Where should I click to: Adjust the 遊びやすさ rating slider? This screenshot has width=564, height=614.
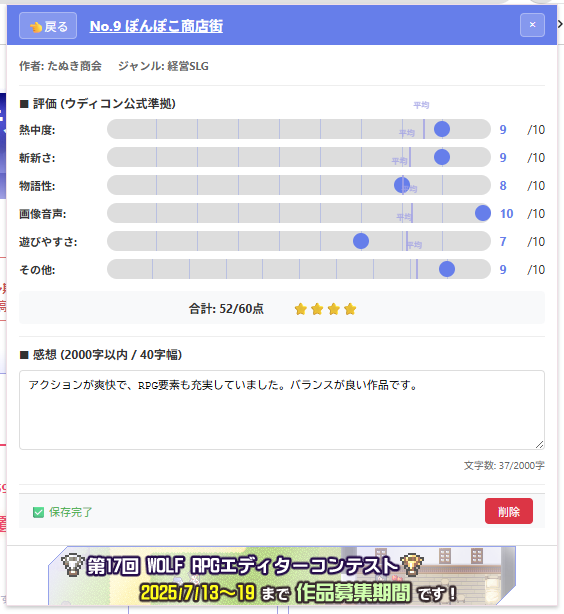click(x=299, y=241)
